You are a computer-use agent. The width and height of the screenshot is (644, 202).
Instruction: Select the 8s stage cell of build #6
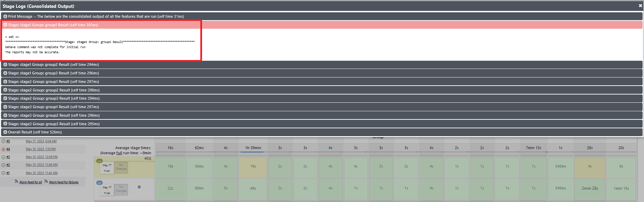click(621, 168)
